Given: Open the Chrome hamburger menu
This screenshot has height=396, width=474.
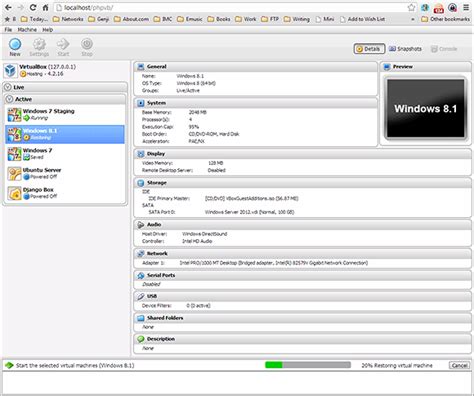Looking at the screenshot, I should (x=466, y=7).
